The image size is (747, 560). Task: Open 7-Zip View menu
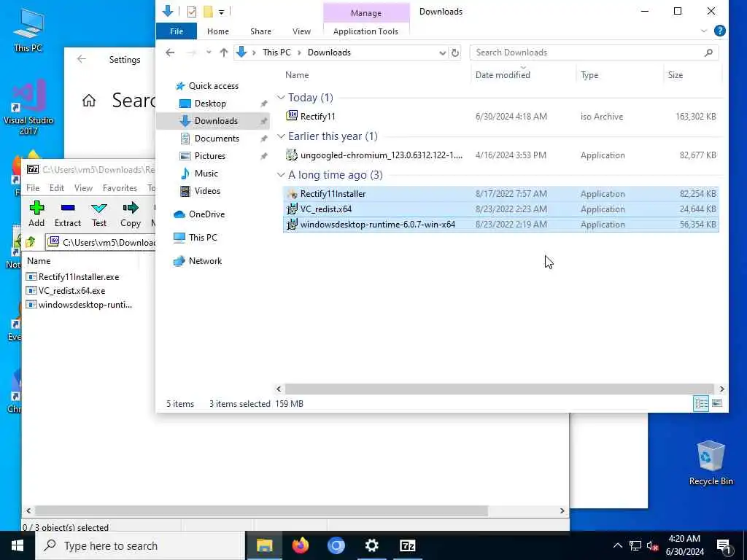[x=83, y=188]
